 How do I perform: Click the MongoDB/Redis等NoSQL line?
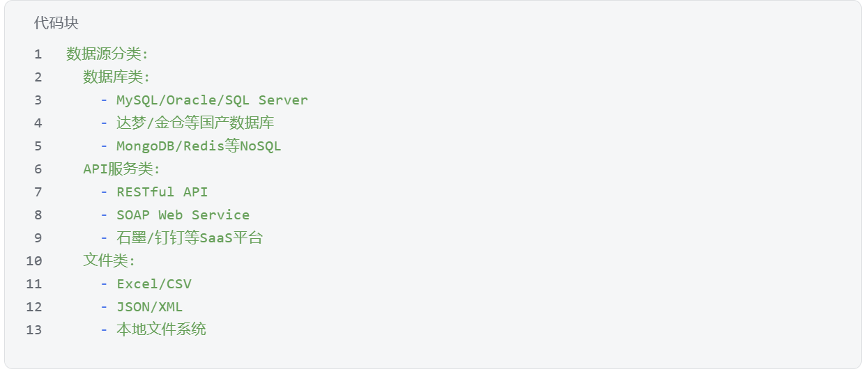click(199, 146)
